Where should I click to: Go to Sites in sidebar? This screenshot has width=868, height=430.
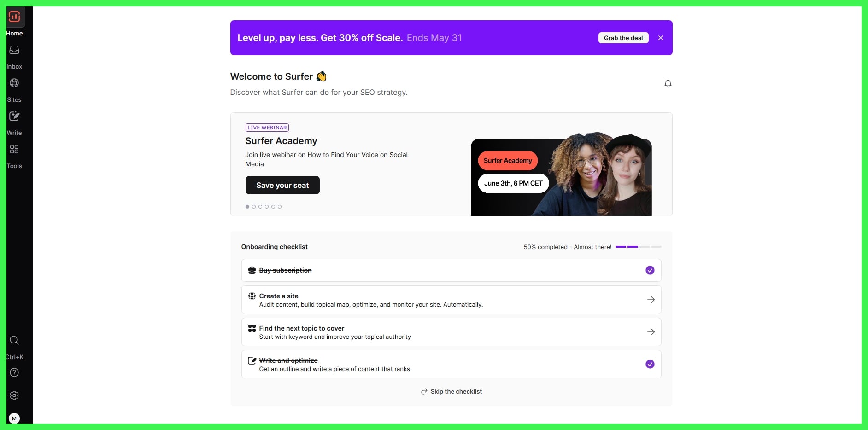point(14,83)
